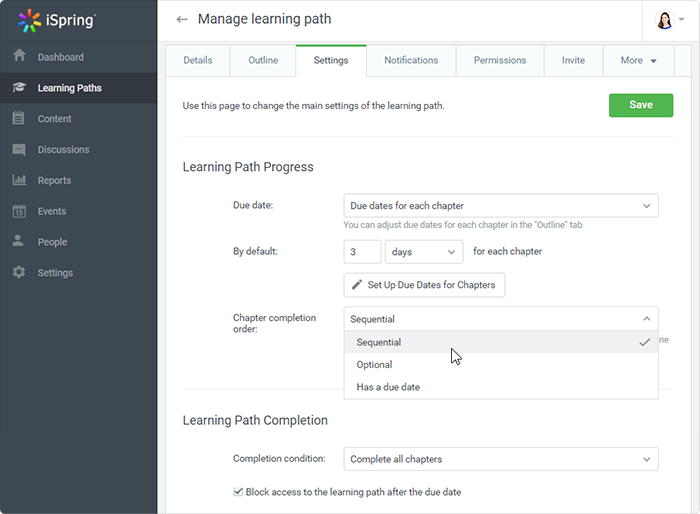Select the Sequential option in list
Screen dimensions: 700x514
[501, 342]
